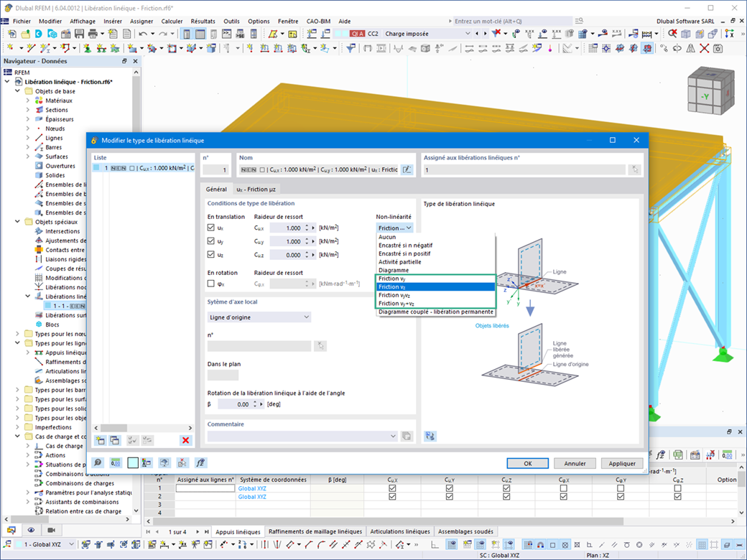
Task: Click the red X delete icon in second toolbar
Action: point(704,48)
